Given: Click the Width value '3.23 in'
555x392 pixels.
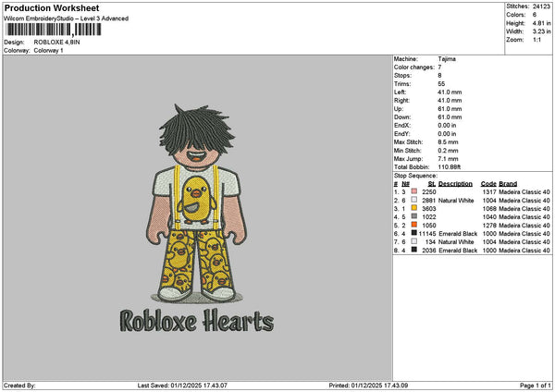Looking at the screenshot, I should [x=541, y=31].
